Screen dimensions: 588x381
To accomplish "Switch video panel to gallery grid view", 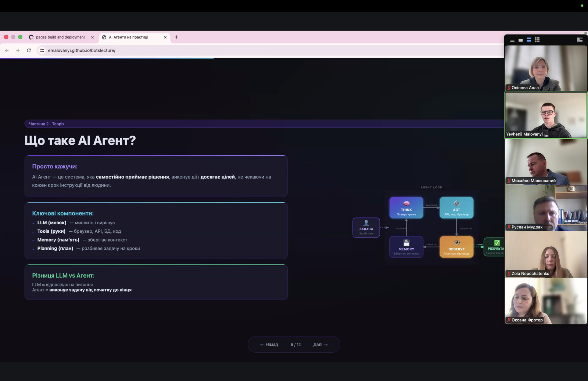I will click(537, 40).
